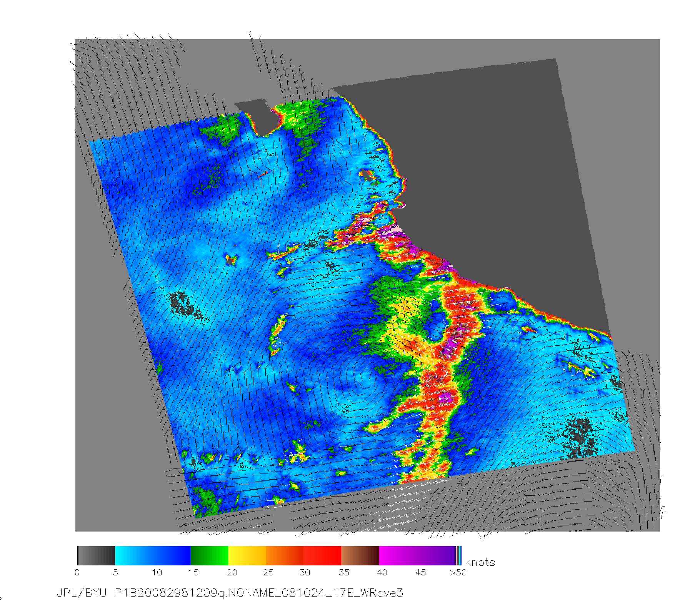Select the red 30–35 knots legend segment

click(x=322, y=556)
